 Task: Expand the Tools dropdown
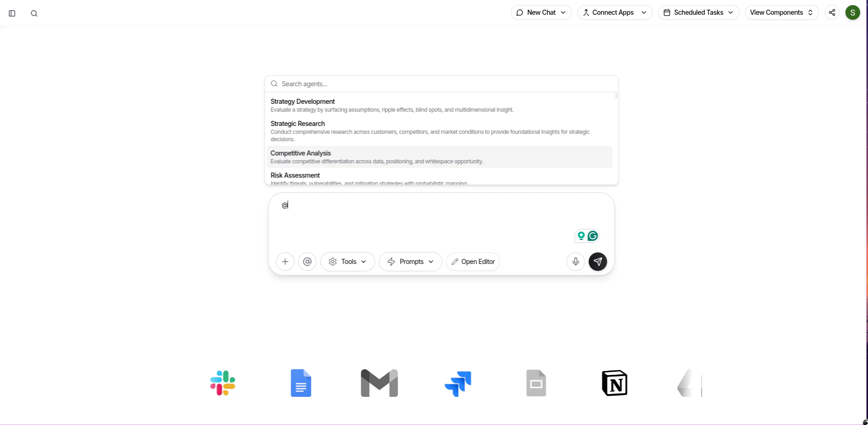pyautogui.click(x=347, y=262)
